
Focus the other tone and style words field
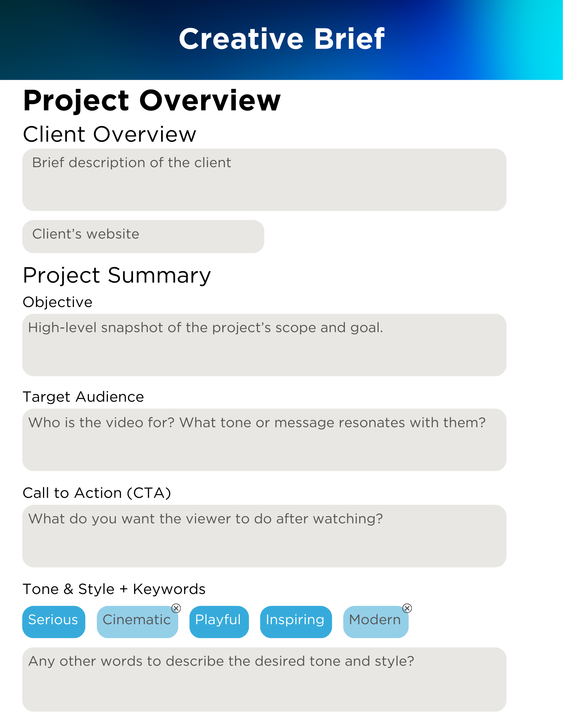[264, 679]
